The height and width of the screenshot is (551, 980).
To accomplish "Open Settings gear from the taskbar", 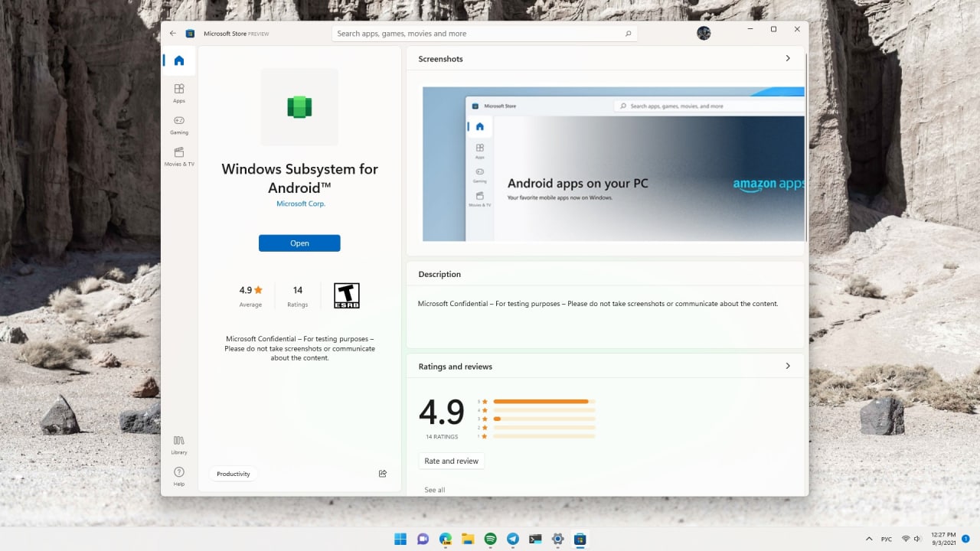I will 558,539.
